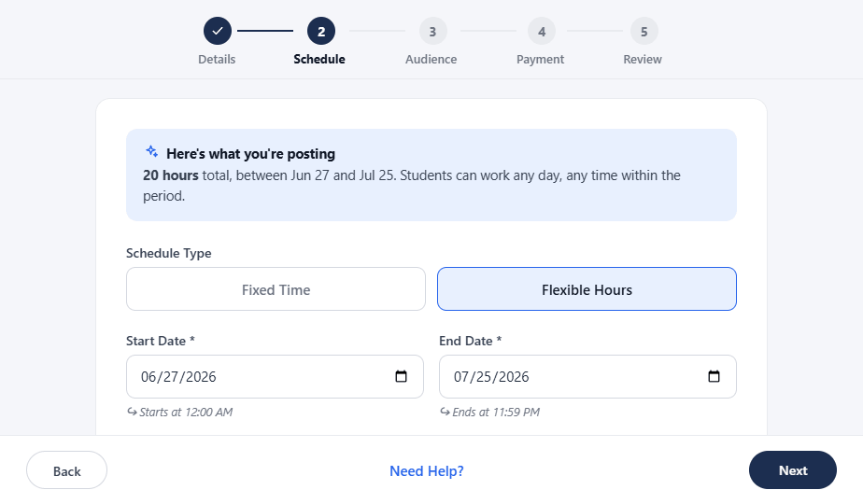Click the Back button
Viewport: 863px width, 504px height.
coord(66,470)
